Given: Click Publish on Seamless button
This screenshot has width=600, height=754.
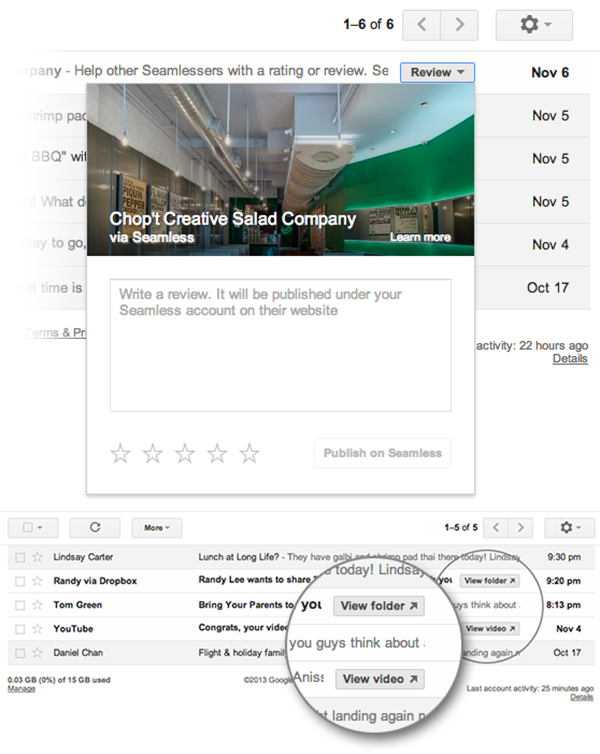Looking at the screenshot, I should coord(383,453).
